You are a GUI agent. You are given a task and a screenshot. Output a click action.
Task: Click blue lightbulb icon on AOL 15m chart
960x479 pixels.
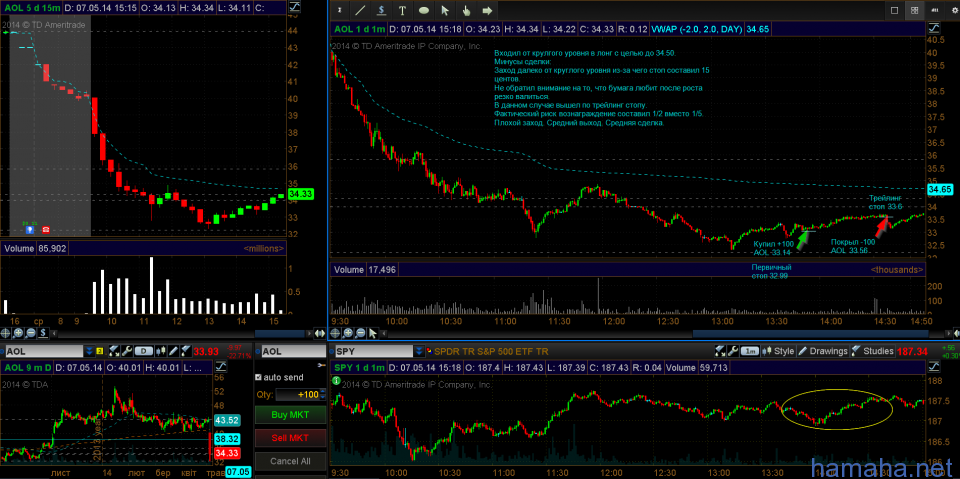tap(29, 230)
